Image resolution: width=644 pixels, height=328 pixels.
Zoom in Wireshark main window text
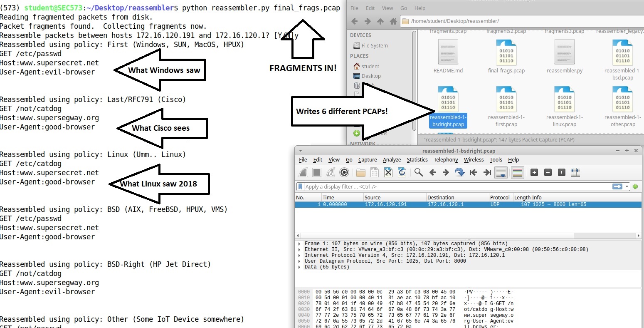[534, 172]
